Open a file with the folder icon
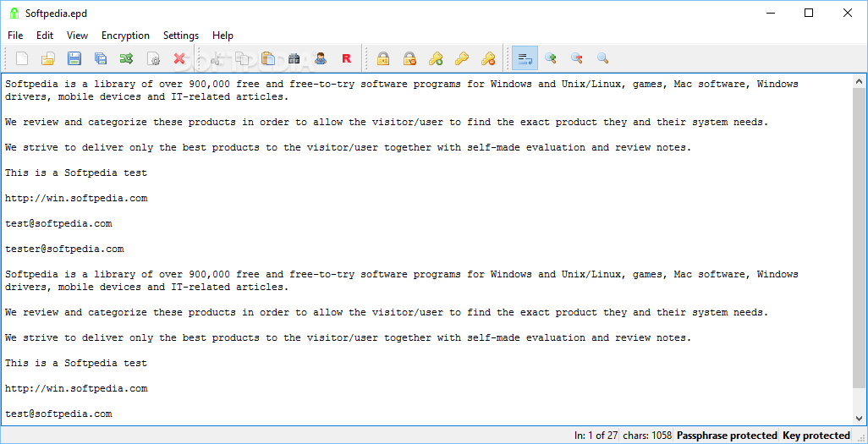Screen dimensions: 868x444 click(x=48, y=58)
